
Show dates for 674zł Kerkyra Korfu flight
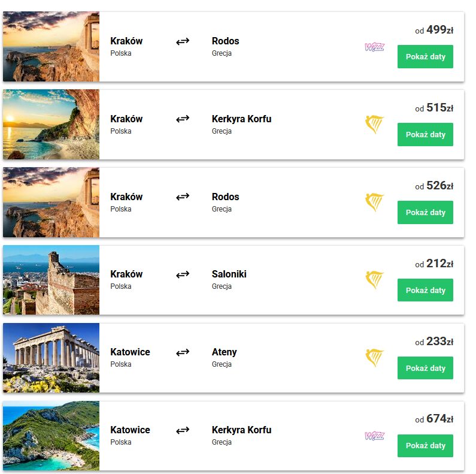pyautogui.click(x=425, y=446)
